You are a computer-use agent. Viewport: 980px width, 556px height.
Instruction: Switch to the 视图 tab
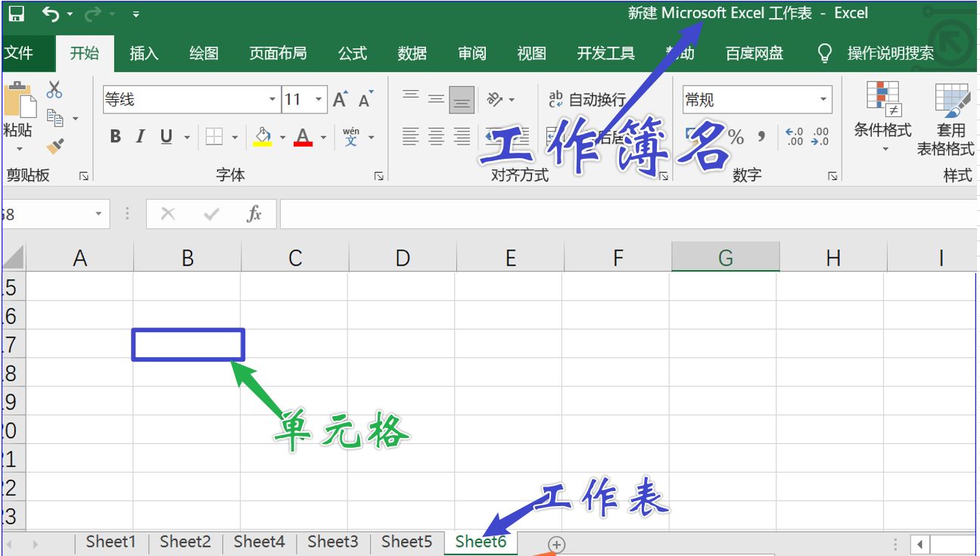pyautogui.click(x=531, y=53)
